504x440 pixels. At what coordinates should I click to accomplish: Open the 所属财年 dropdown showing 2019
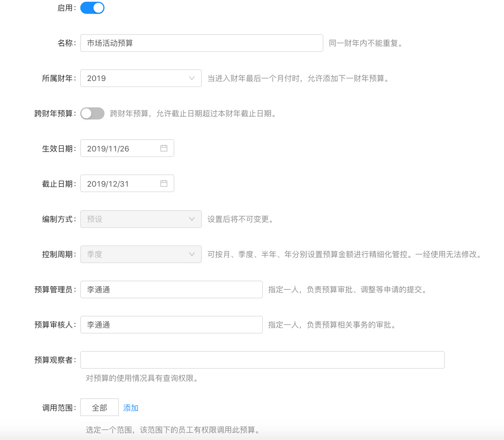tap(137, 78)
